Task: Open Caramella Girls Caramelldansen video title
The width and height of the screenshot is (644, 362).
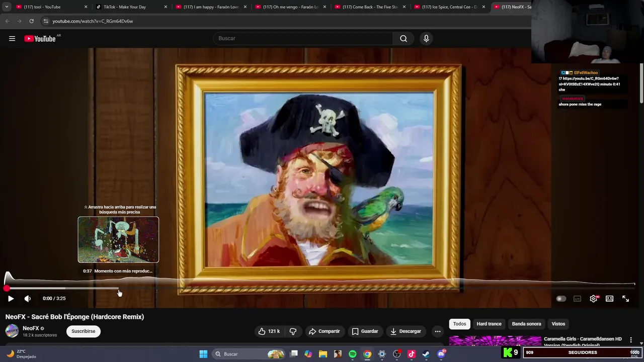Action: point(583,341)
